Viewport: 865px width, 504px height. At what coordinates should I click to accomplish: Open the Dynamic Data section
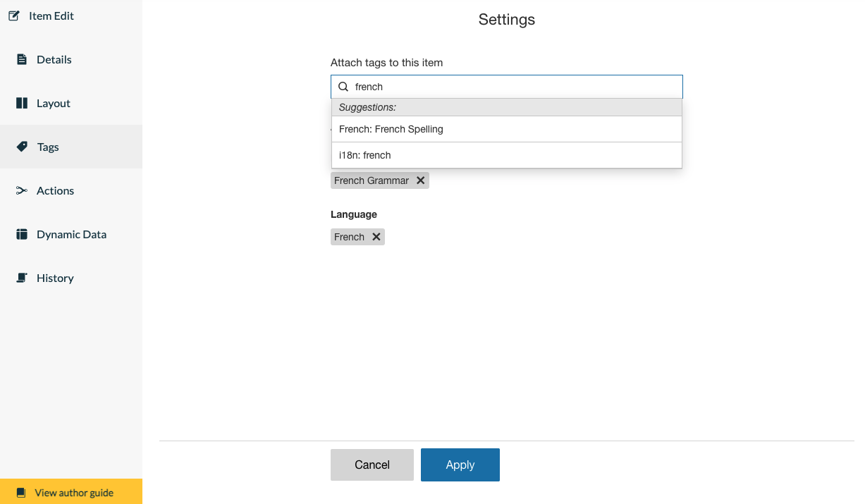[71, 234]
